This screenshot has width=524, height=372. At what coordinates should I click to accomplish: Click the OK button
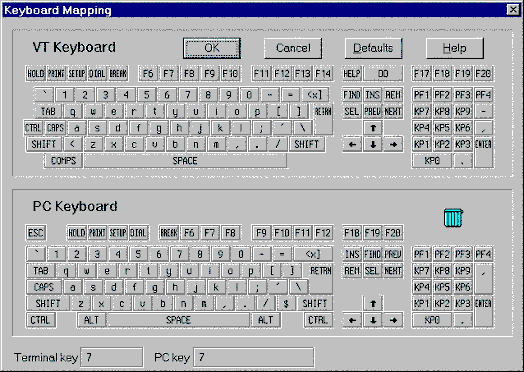click(x=212, y=48)
